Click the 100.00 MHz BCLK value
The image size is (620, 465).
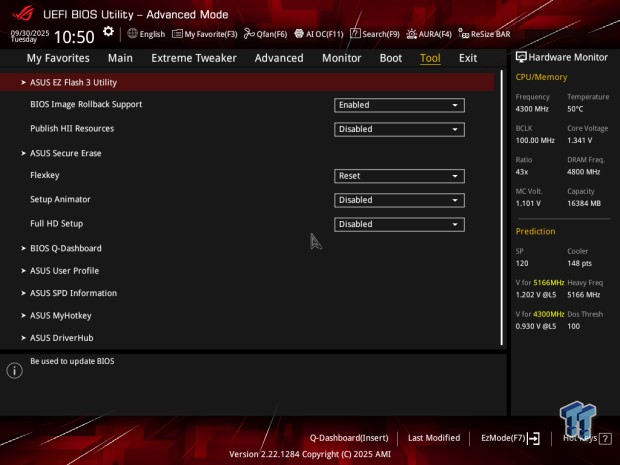[535, 140]
